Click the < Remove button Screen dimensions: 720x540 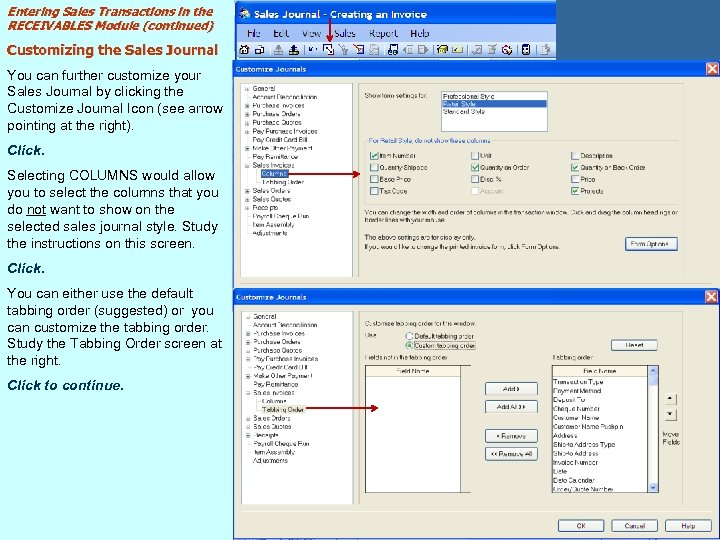point(511,436)
